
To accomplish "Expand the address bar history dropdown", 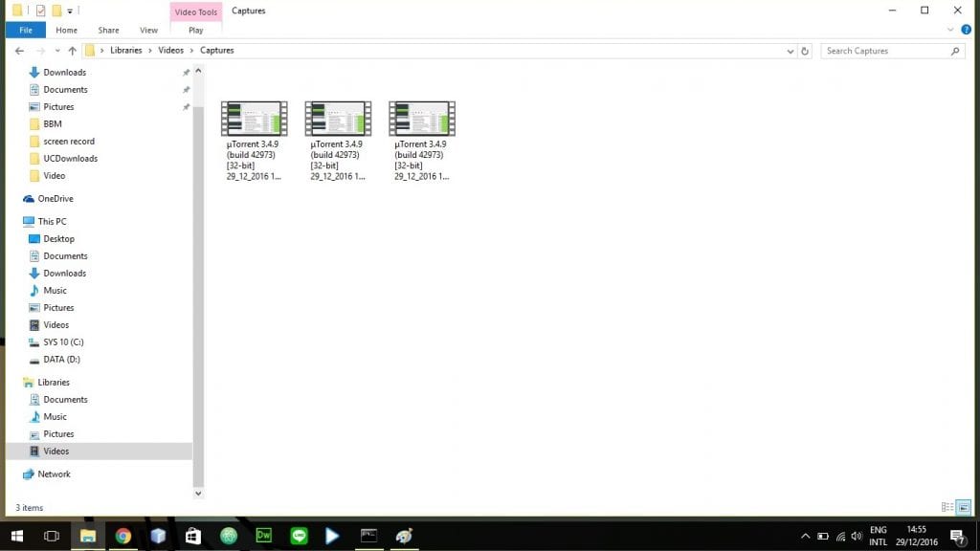I will [790, 52].
